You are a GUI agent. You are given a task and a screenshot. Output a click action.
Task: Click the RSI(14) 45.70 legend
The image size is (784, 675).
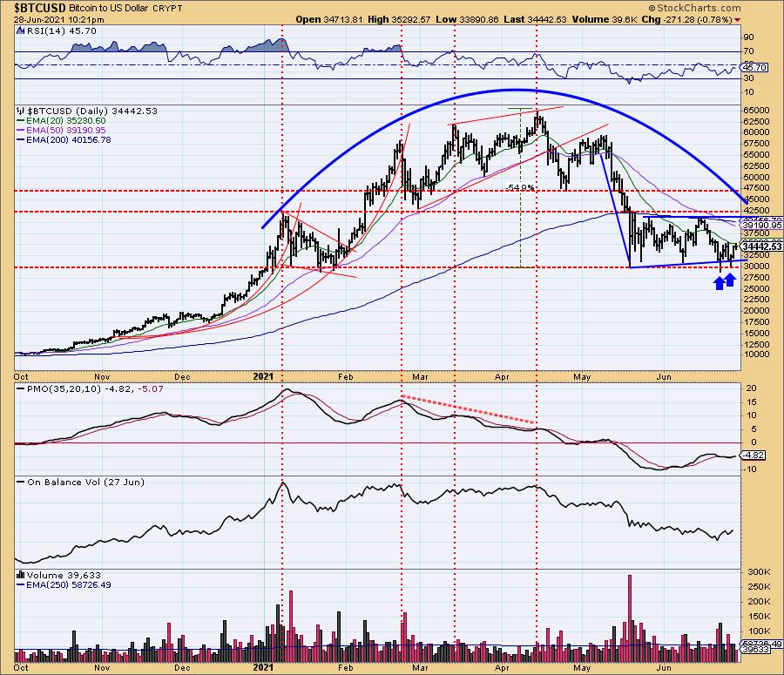pos(61,31)
